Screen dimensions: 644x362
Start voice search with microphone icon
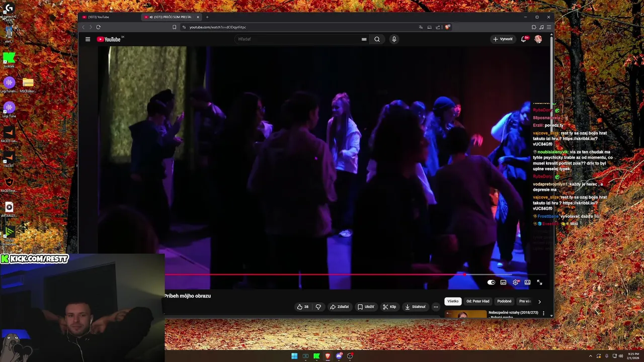[x=394, y=39]
